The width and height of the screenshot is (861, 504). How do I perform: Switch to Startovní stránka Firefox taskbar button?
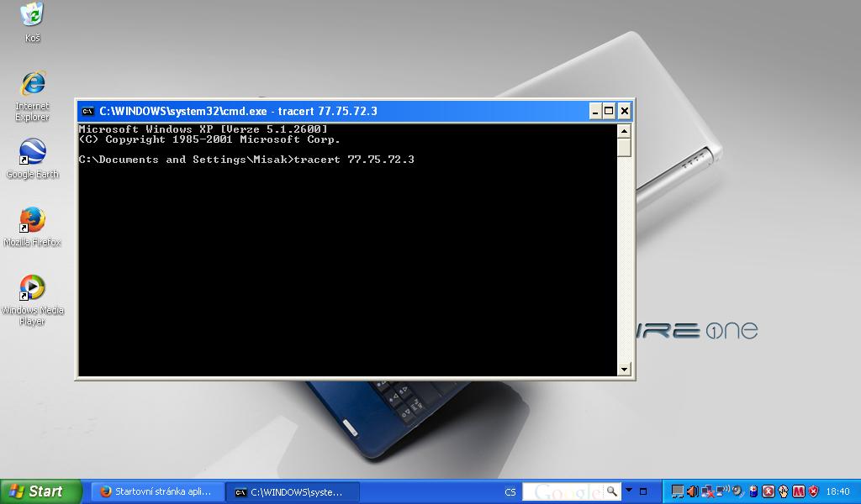(157, 491)
